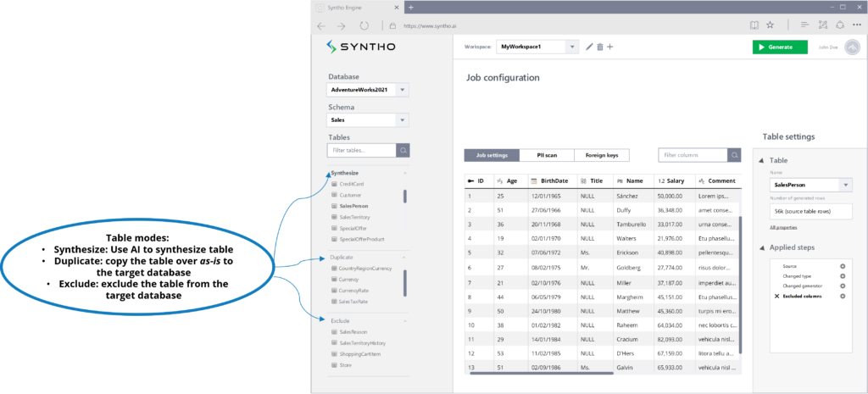
Task: Click the browser share icon
Action: point(840,25)
